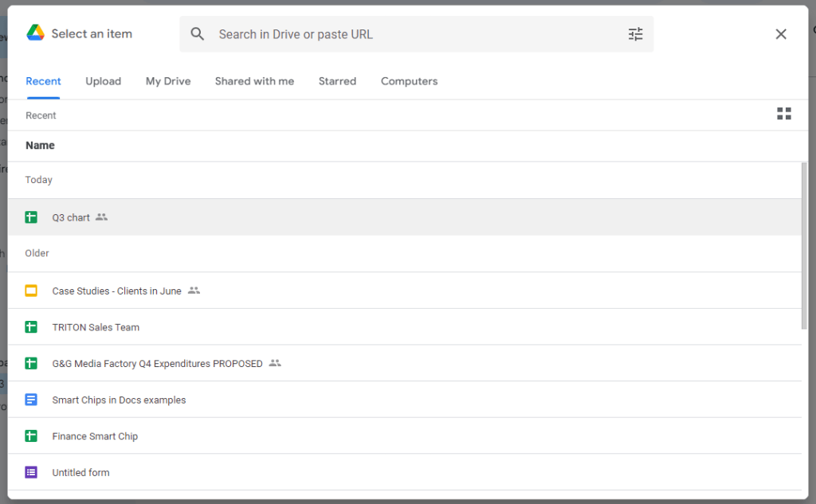Click the Name column header

pyautogui.click(x=40, y=145)
